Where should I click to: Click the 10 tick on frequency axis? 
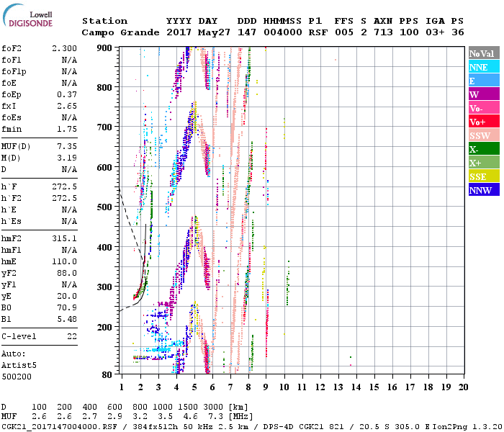click(284, 387)
